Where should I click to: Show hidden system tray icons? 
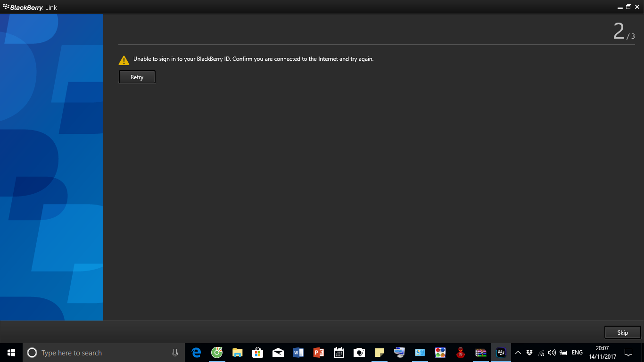pyautogui.click(x=518, y=353)
